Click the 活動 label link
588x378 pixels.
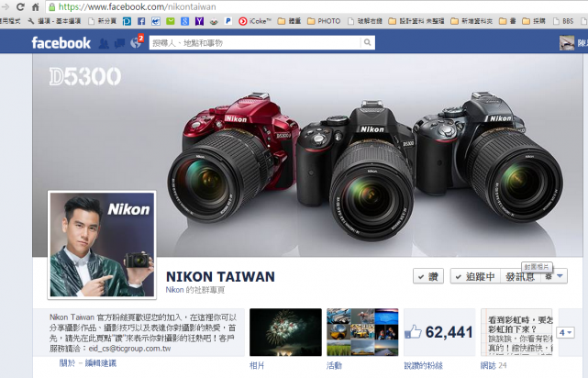(x=334, y=365)
